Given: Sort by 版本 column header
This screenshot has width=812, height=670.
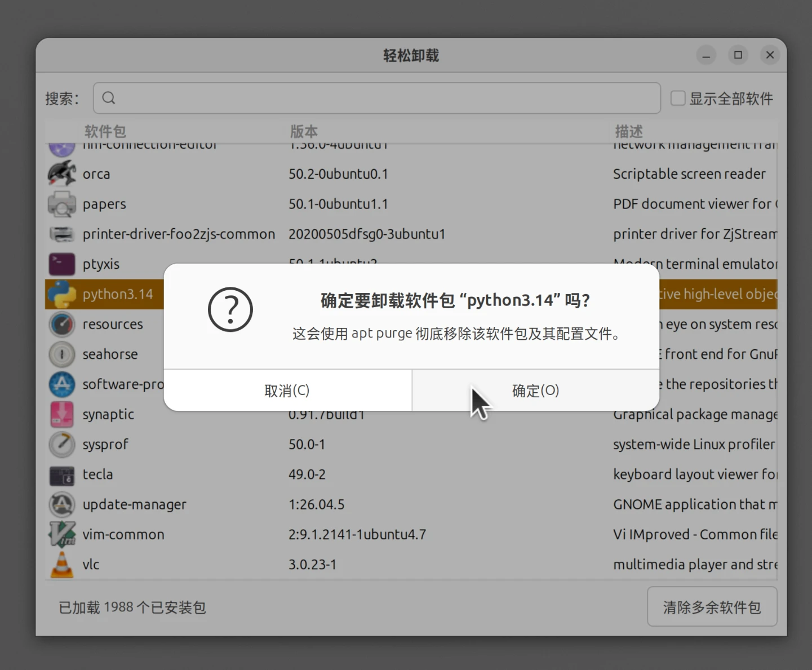Looking at the screenshot, I should click(x=304, y=131).
